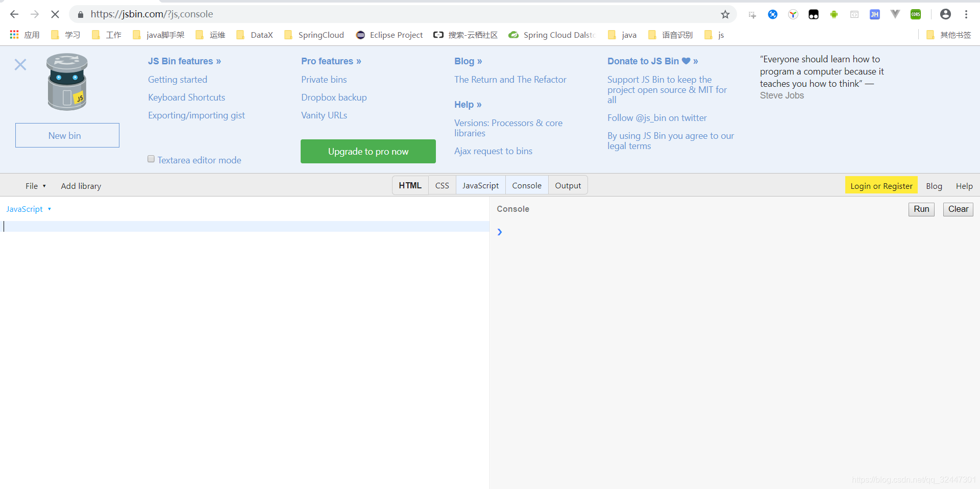Viewport: 980px width, 489px height.
Task: Open the Blog link in toolbar
Action: (934, 186)
